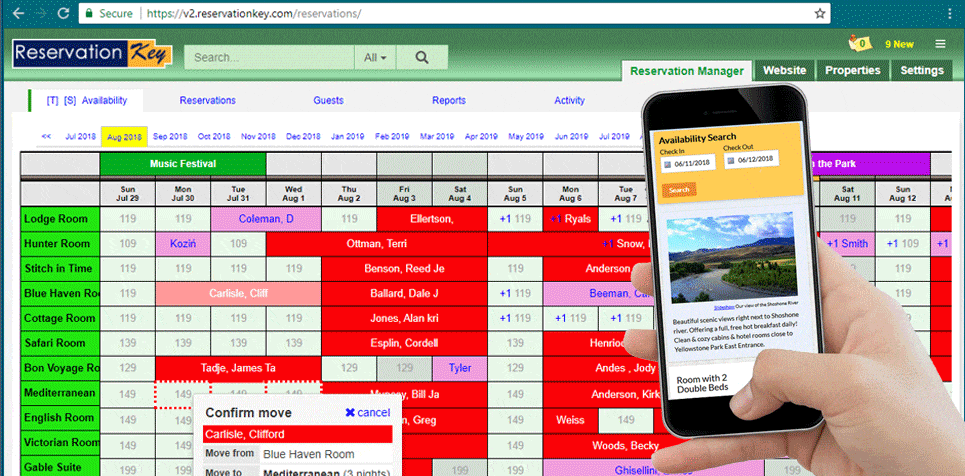
Task: Jump to Jan 2019 month
Action: click(347, 137)
